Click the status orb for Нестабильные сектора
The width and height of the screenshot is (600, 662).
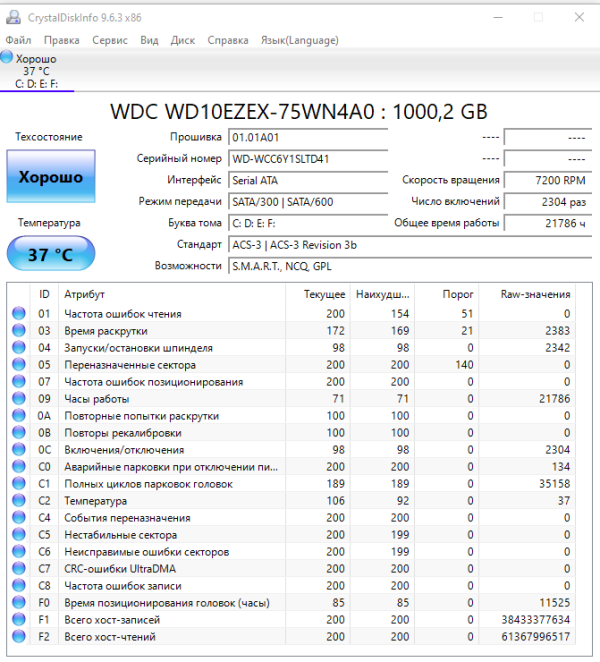tap(19, 535)
